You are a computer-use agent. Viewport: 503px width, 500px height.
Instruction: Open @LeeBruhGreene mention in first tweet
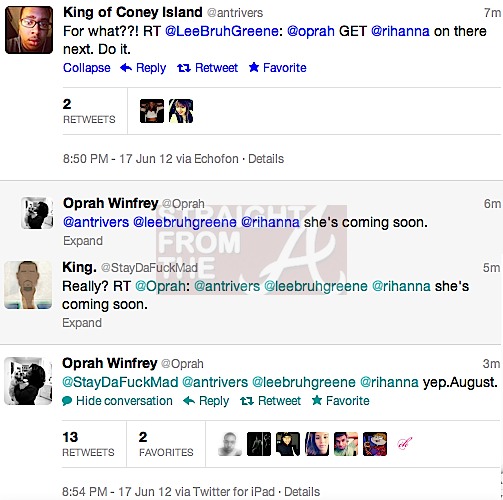pyautogui.click(x=222, y=31)
